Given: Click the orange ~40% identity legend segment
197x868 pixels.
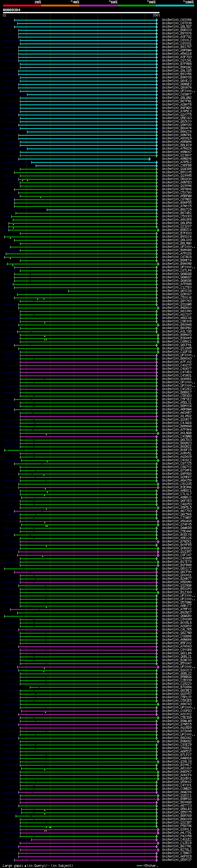Looking at the screenshot, I should pyautogui.click(x=60, y=6).
